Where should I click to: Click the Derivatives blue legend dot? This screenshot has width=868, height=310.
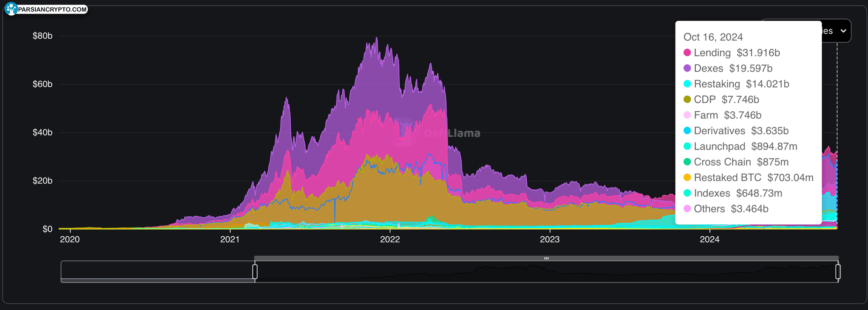pos(687,131)
